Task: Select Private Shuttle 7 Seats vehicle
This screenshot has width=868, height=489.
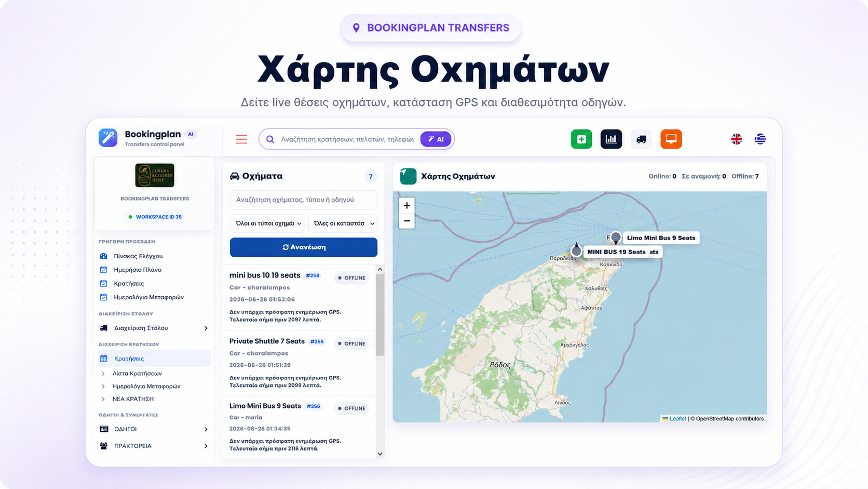Action: [x=267, y=341]
